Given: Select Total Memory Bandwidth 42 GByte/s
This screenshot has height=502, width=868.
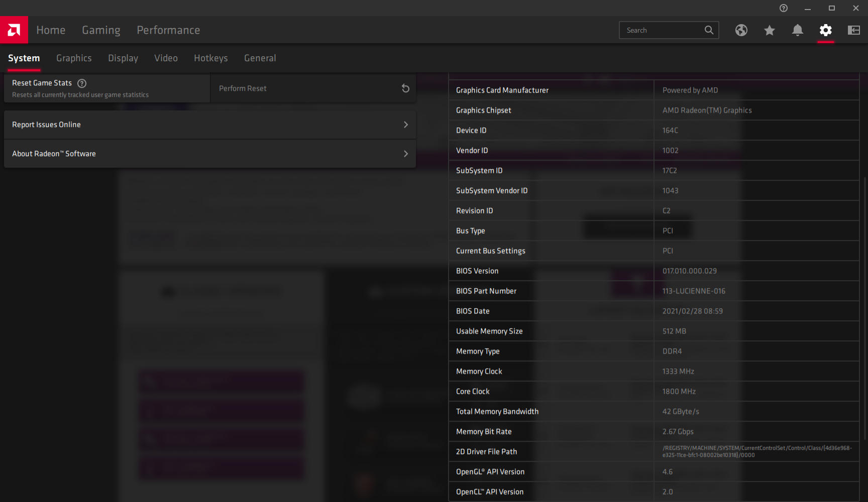Looking at the screenshot, I should [681, 412].
